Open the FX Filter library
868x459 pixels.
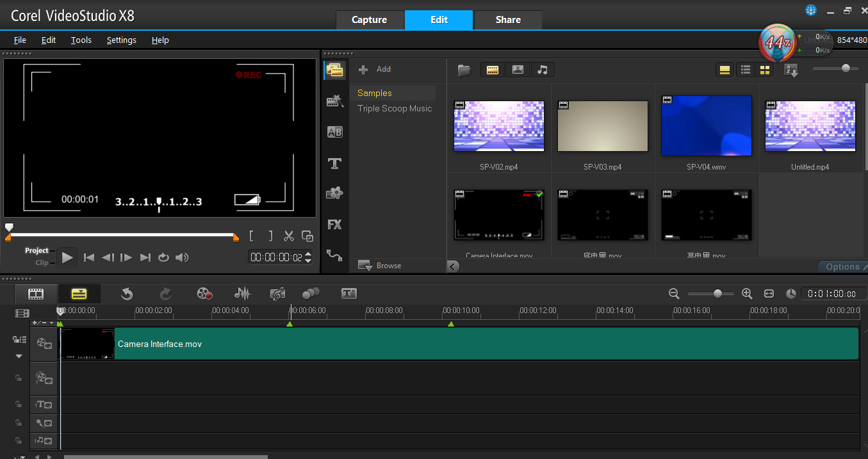click(x=334, y=224)
